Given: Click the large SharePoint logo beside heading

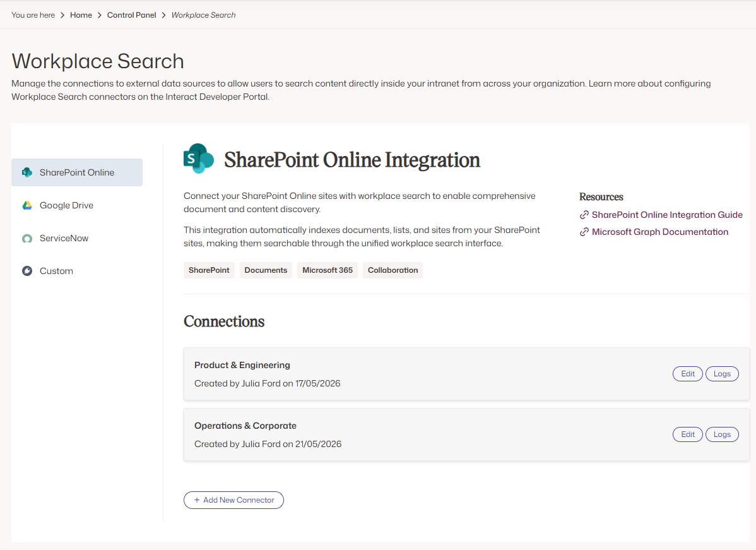Looking at the screenshot, I should point(199,158).
